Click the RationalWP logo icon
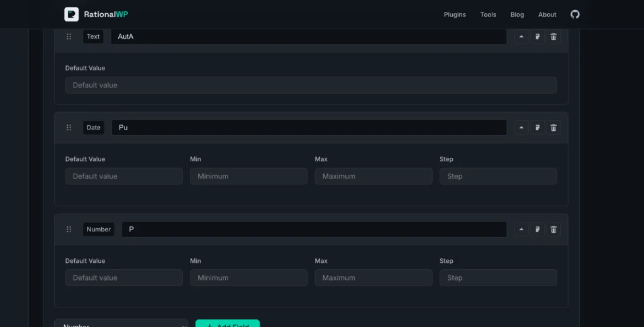This screenshot has height=327, width=644. (x=72, y=14)
